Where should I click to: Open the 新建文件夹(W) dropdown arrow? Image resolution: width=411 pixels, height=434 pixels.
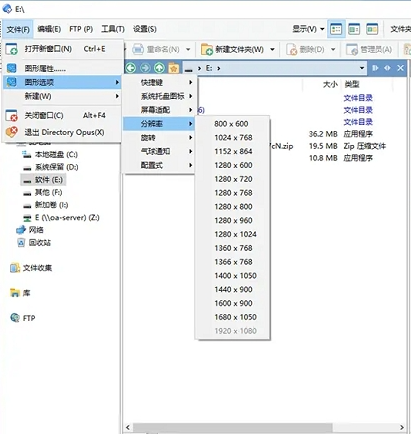(x=272, y=50)
